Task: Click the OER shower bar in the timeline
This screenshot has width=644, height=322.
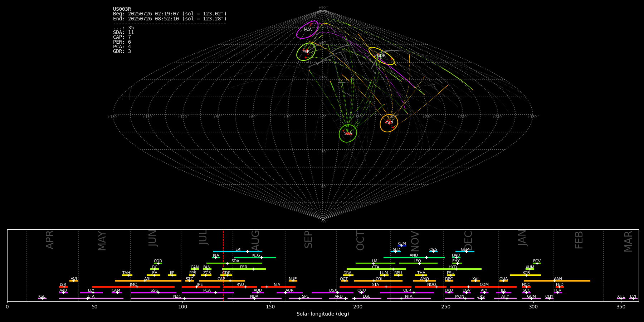Action: 407,293
